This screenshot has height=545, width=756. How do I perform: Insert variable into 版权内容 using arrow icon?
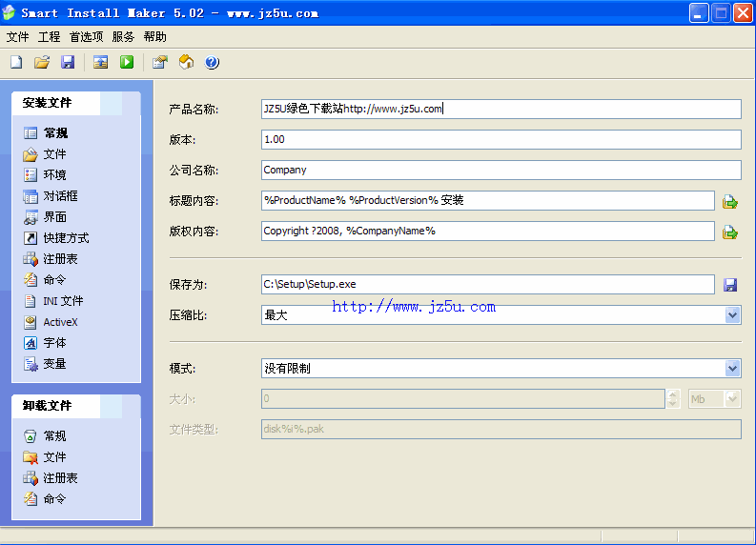coord(730,232)
